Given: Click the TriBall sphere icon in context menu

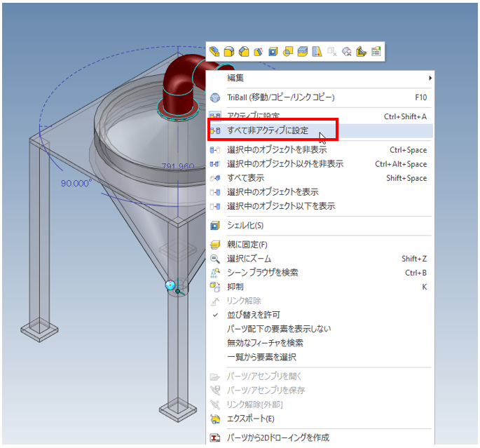Looking at the screenshot, I should click(215, 97).
